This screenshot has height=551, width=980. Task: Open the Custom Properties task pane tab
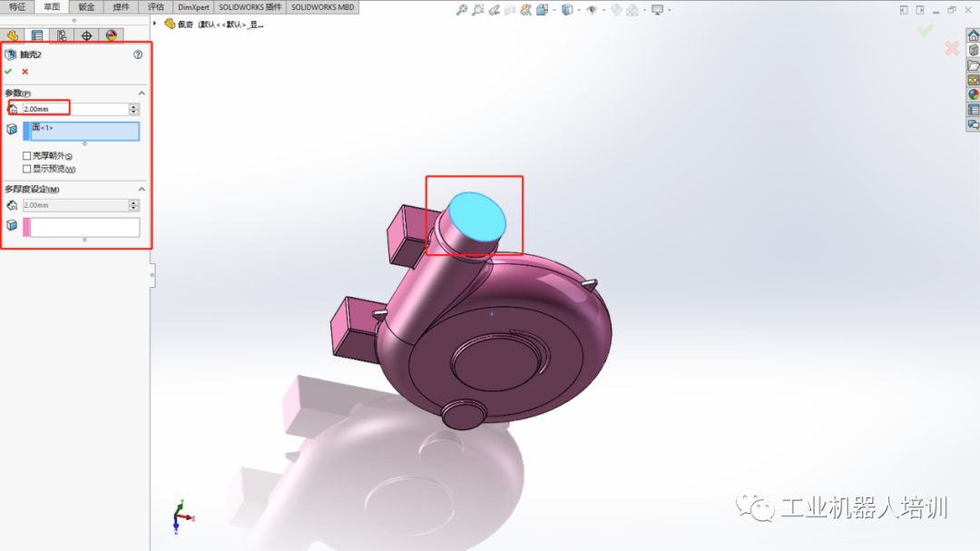pos(973,110)
